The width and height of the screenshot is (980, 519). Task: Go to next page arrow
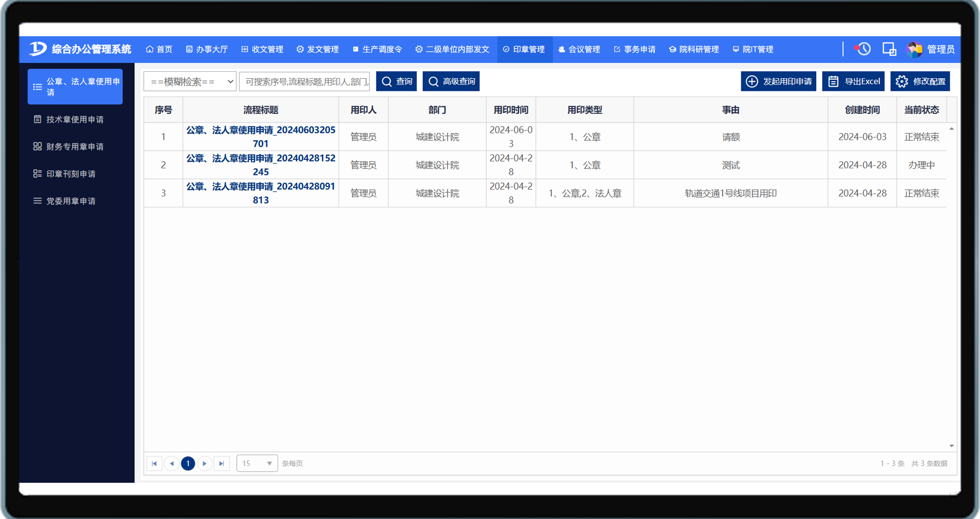click(x=205, y=463)
